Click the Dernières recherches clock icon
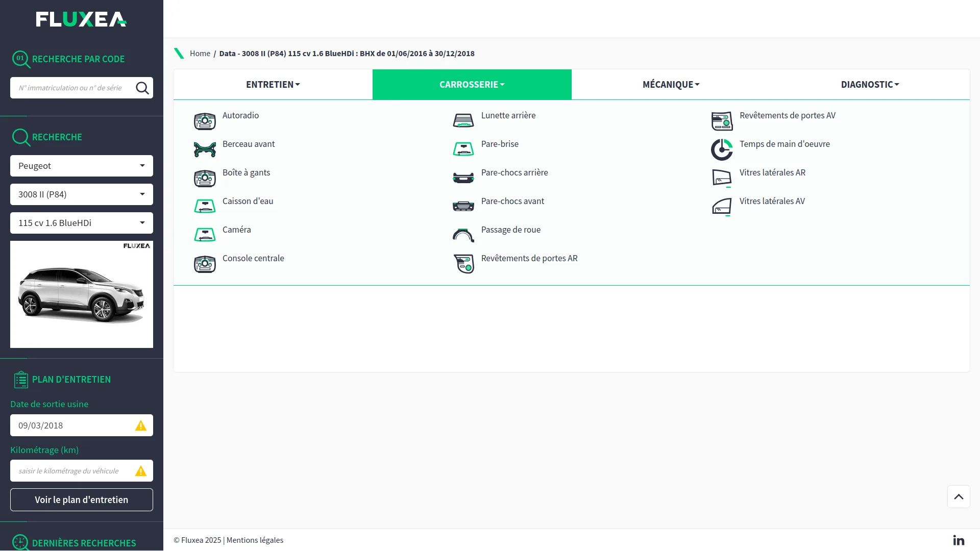The image size is (980, 551). [20, 542]
